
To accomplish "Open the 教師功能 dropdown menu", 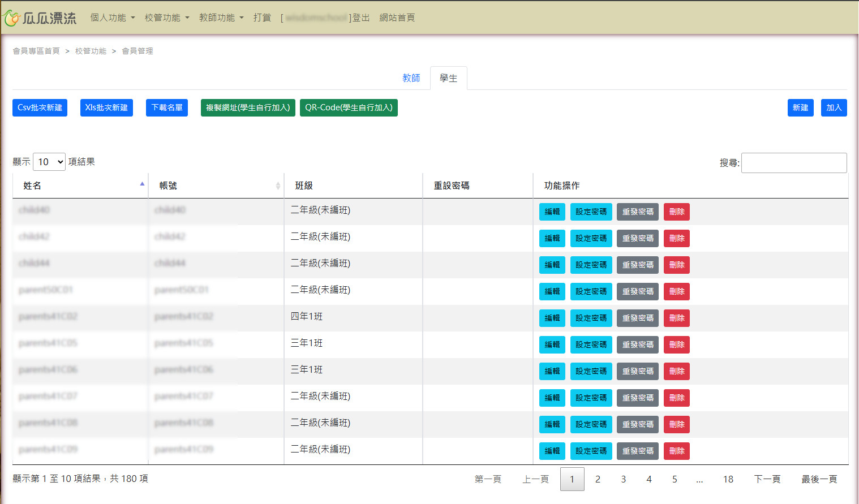I will point(221,18).
